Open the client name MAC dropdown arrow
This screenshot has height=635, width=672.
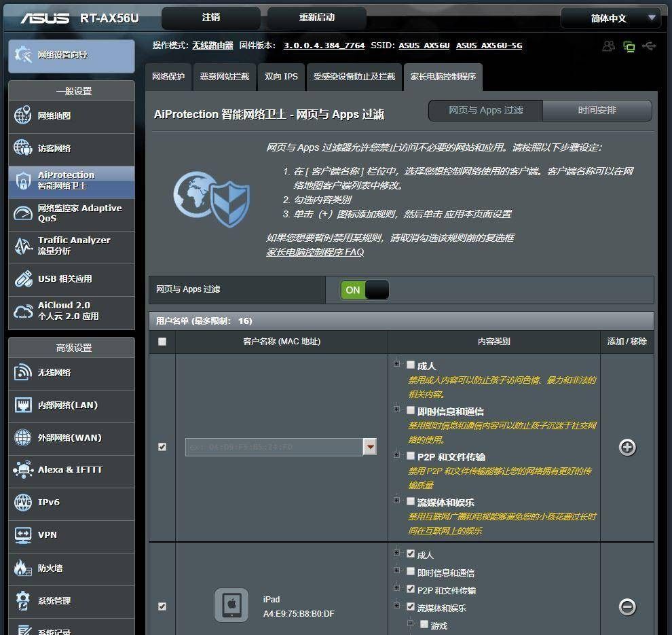click(370, 447)
